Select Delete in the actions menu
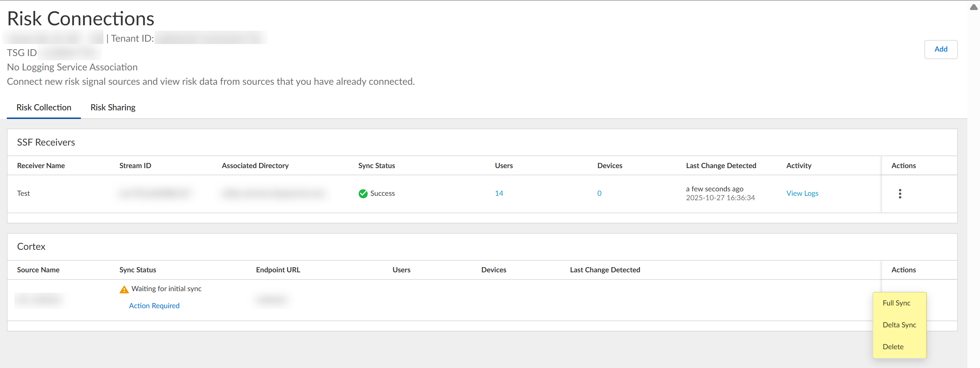The image size is (980, 368). coord(893,347)
